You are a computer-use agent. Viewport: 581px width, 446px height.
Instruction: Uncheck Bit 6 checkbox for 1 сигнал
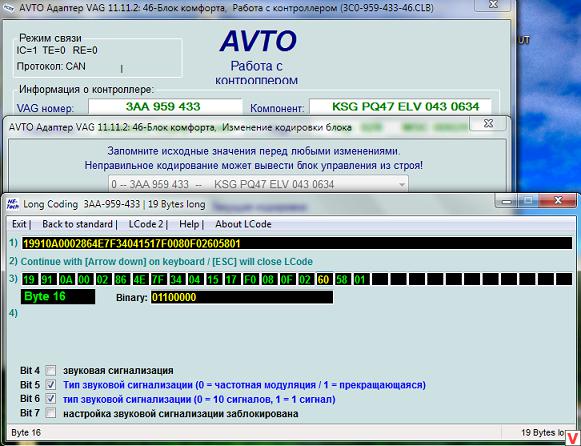pos(51,399)
